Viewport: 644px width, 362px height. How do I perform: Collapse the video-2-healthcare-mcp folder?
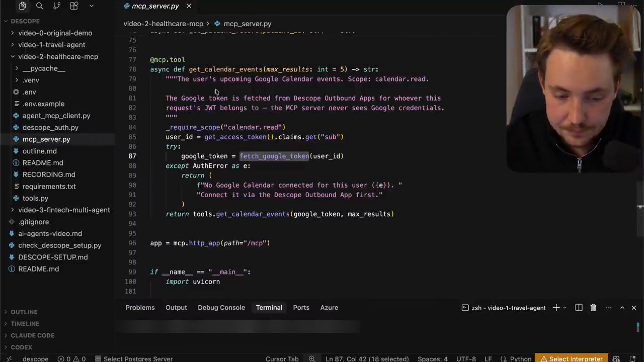[58, 57]
